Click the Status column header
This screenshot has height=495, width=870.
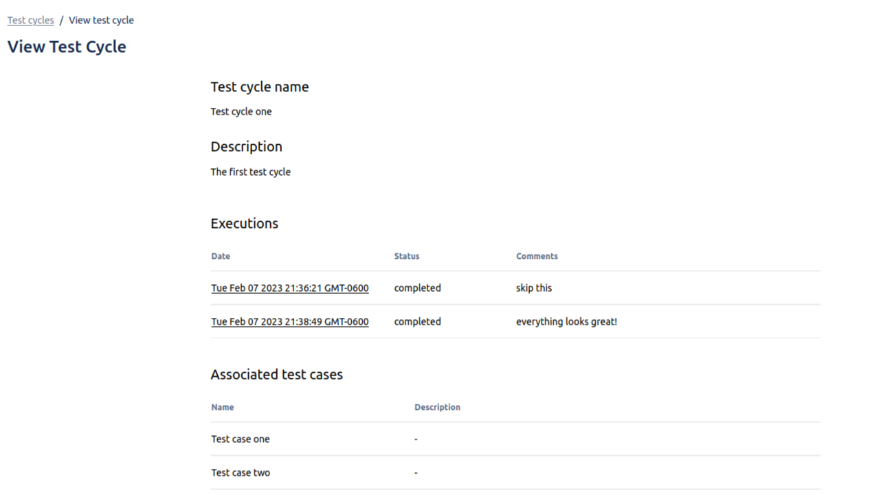pyautogui.click(x=406, y=256)
